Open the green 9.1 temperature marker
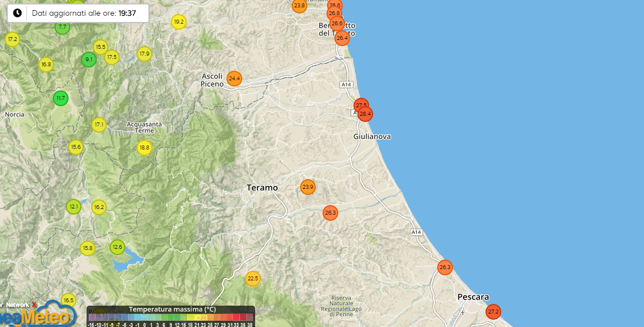This screenshot has height=327, width=644. (x=89, y=59)
